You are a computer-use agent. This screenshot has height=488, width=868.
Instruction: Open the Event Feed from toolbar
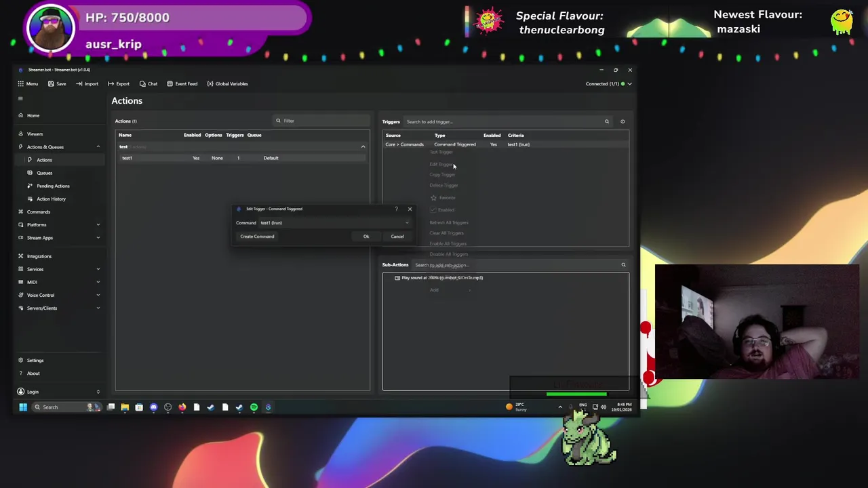(182, 83)
